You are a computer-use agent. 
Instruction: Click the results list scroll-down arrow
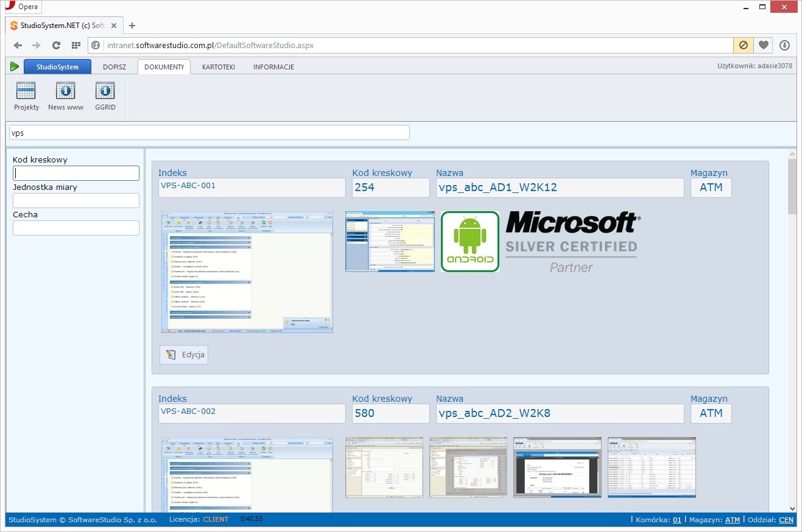tap(792, 508)
